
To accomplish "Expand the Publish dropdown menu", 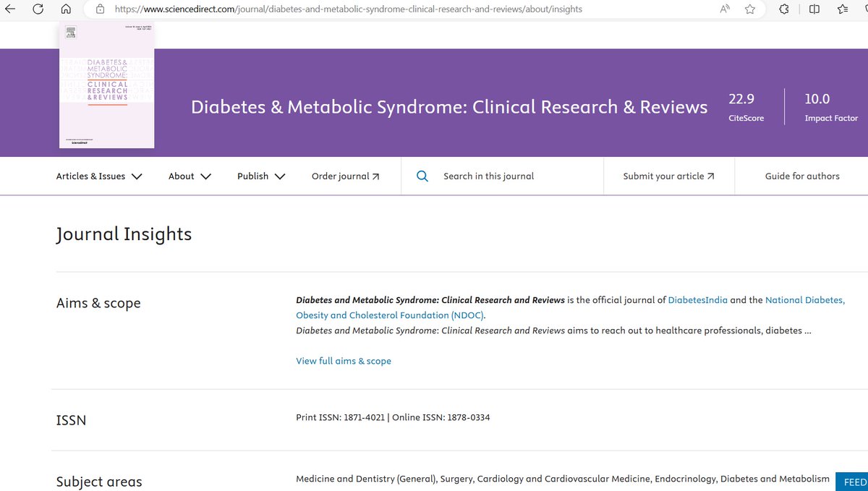I will (x=261, y=176).
